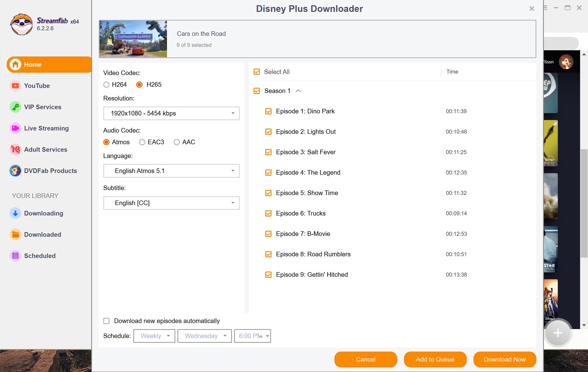Viewport: 588px width, 372px height.
Task: Click the Star Original poster in browser
Action: (551, 249)
